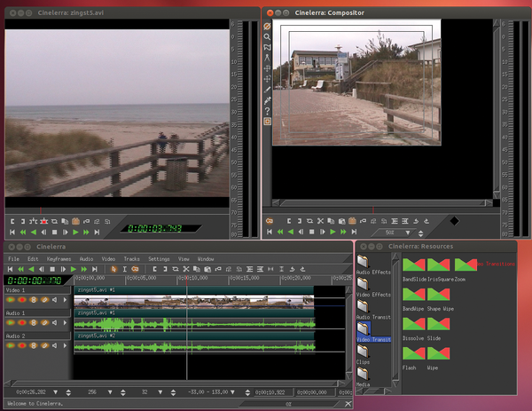Expand Video 1 track options arrow
This screenshot has height=411, width=532.
pos(65,299)
